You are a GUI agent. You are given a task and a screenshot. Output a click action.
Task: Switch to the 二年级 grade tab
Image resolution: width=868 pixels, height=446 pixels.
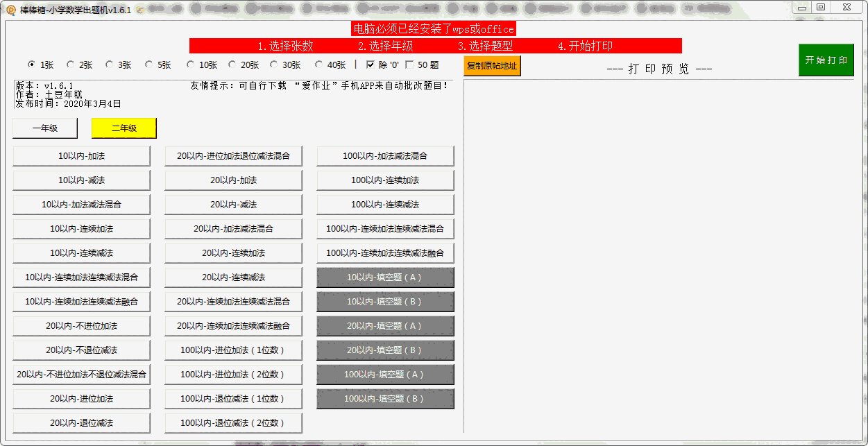click(x=124, y=128)
